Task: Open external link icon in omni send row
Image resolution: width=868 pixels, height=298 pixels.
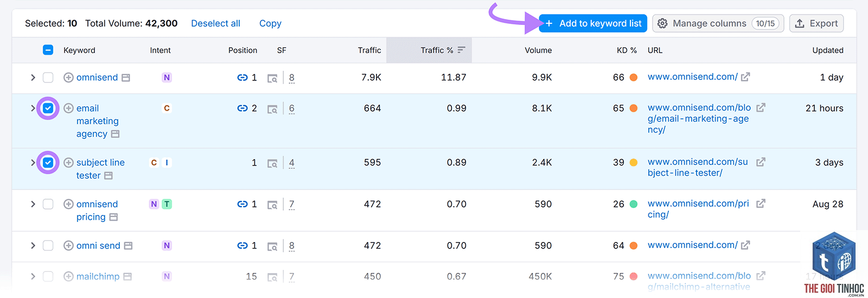Action: pos(745,245)
